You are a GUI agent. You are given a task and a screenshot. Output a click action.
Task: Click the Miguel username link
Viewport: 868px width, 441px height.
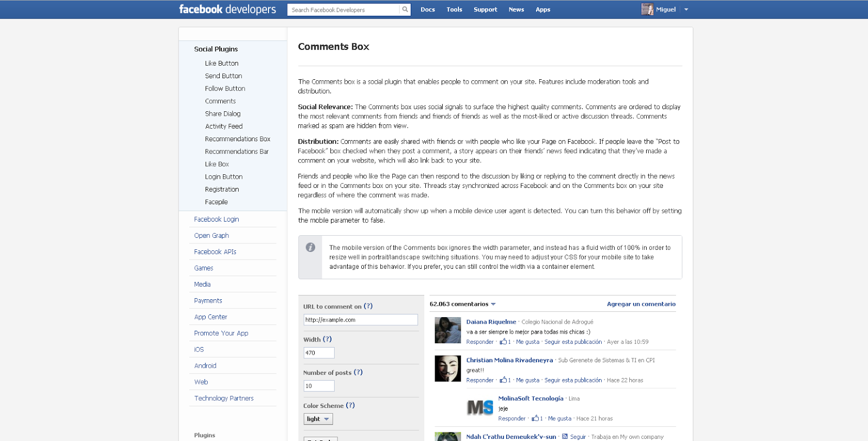click(x=666, y=9)
